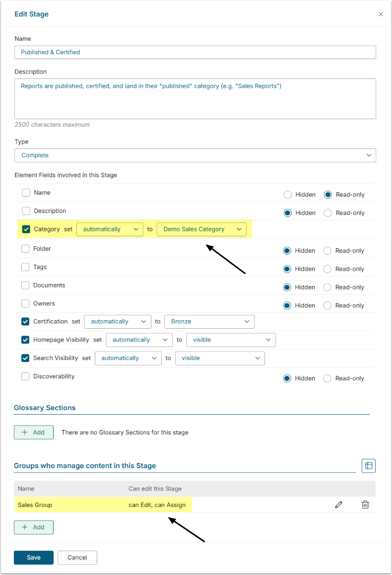Screen dimensions: 392x575
Task: Save the stage changes
Action: 34,558
